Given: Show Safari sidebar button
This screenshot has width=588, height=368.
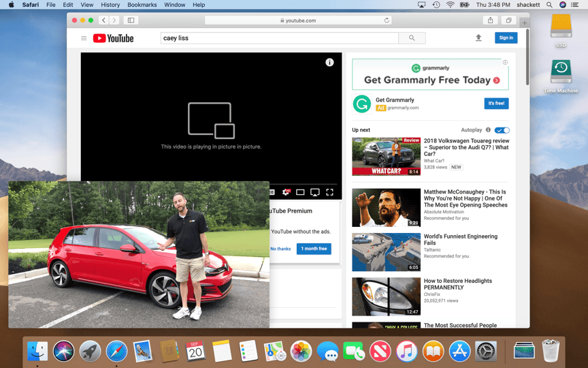Looking at the screenshot, I should [131, 20].
